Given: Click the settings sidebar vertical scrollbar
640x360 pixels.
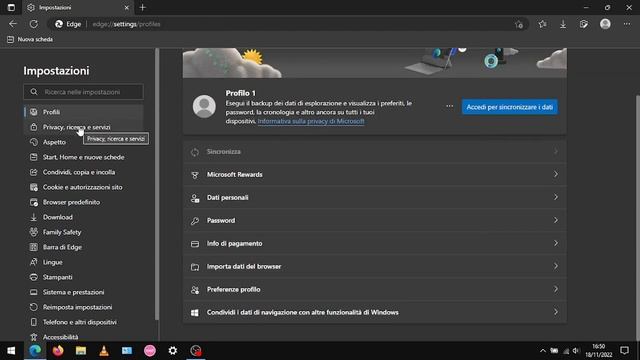Looking at the screenshot, I should pyautogui.click(x=157, y=184).
